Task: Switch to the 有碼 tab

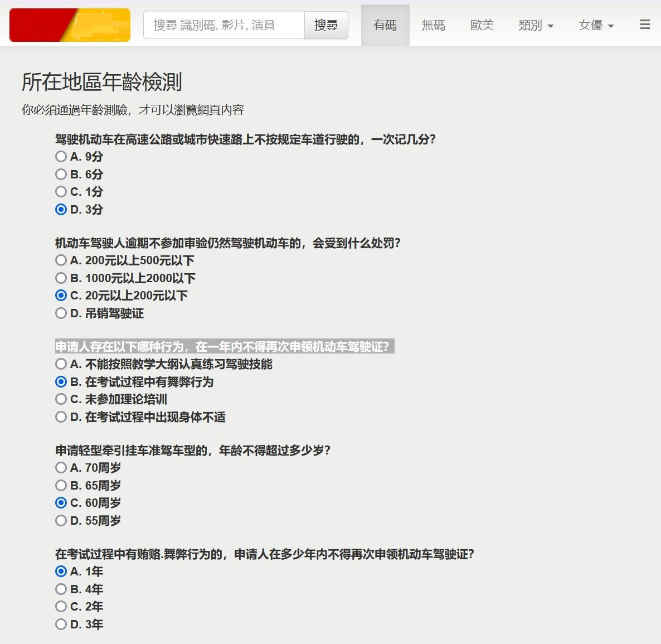Action: pos(385,25)
